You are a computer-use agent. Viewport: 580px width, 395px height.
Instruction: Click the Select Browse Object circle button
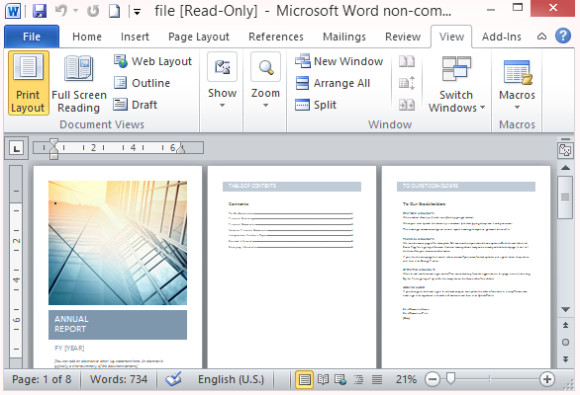pos(565,342)
